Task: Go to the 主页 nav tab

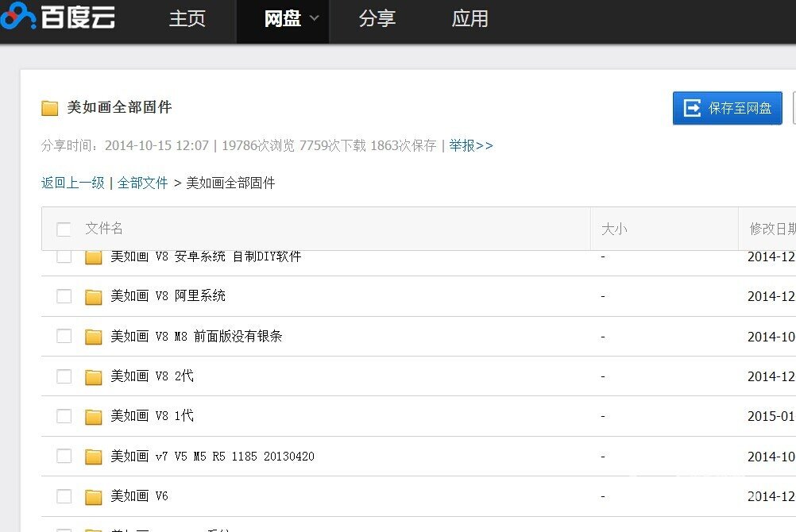Action: pos(187,19)
